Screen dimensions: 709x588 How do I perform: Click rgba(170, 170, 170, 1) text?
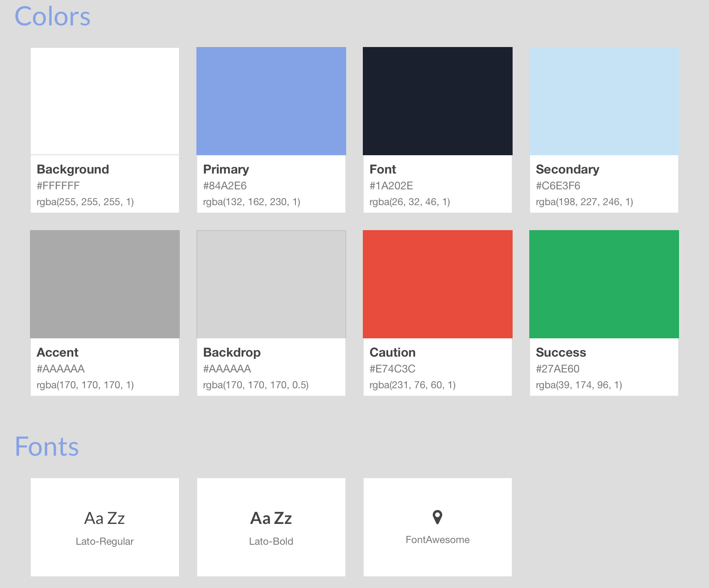pyautogui.click(x=85, y=385)
